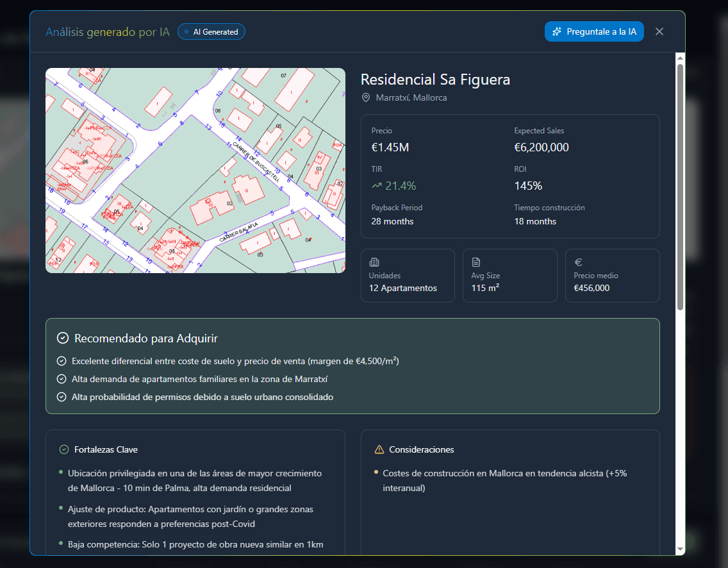Click the scrollbar down arrow
The image size is (728, 568).
click(x=680, y=549)
